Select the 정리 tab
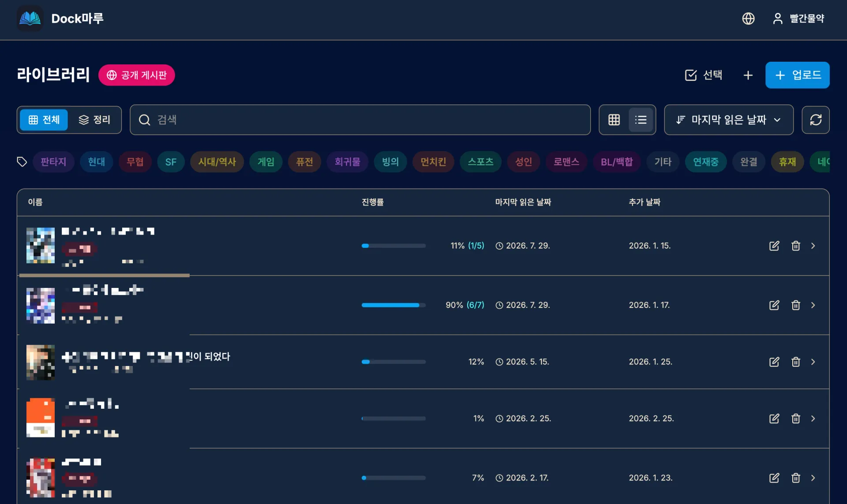Screen dimensions: 847x504 [94, 120]
